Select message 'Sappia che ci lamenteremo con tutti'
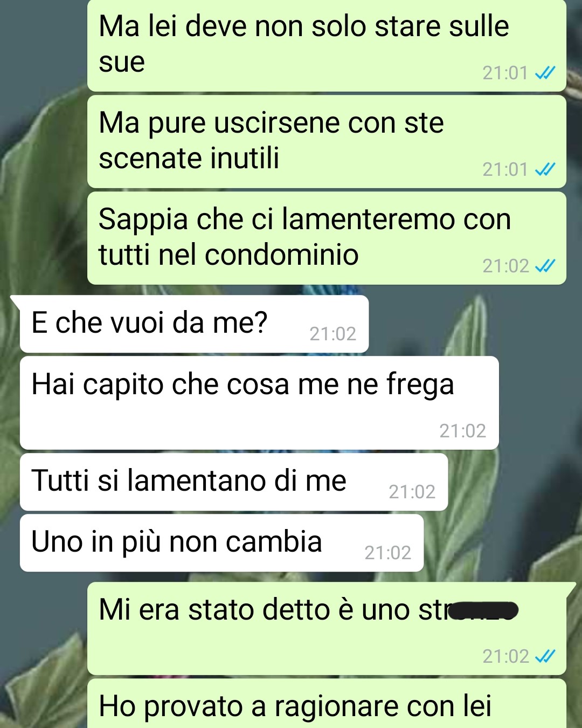Viewport: 582px width, 728px height. [327, 238]
